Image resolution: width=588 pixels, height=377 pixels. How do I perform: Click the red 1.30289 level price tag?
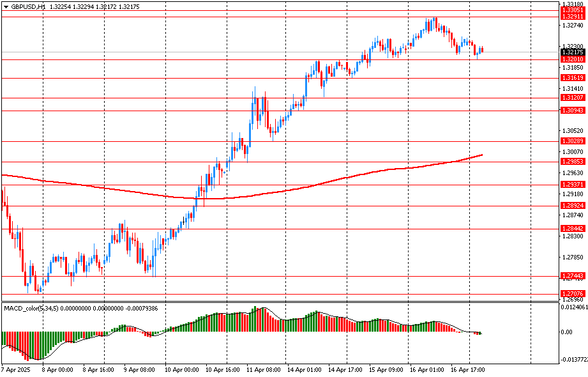pyautogui.click(x=572, y=141)
